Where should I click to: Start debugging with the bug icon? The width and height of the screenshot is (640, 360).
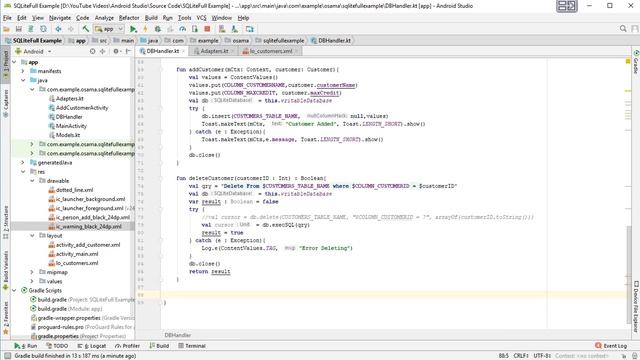(158, 29)
